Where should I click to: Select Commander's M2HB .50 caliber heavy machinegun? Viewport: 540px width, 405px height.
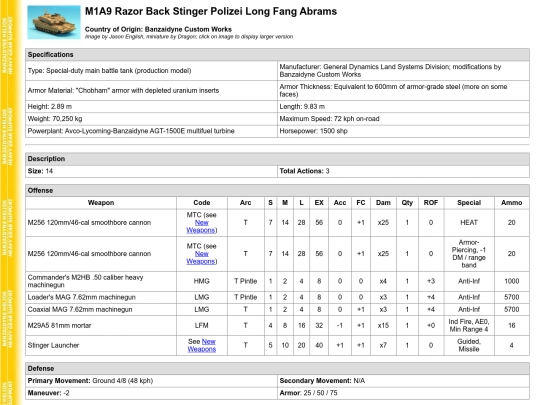pyautogui.click(x=101, y=281)
